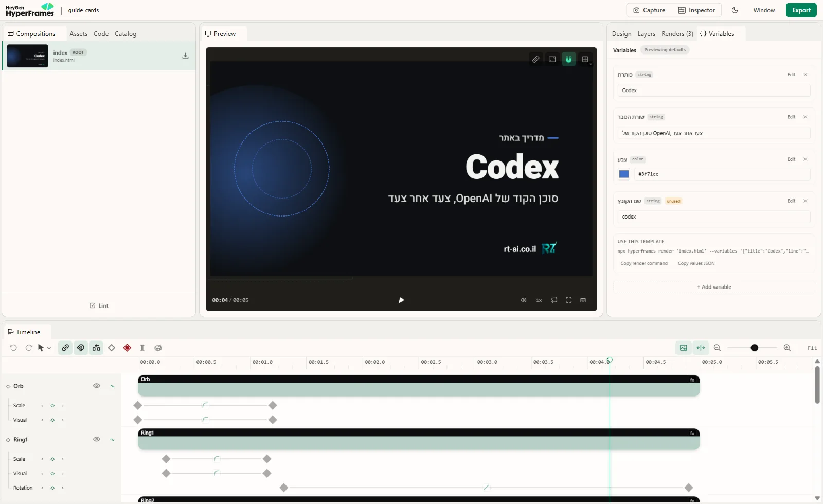Change the 1x playback speed

539,300
